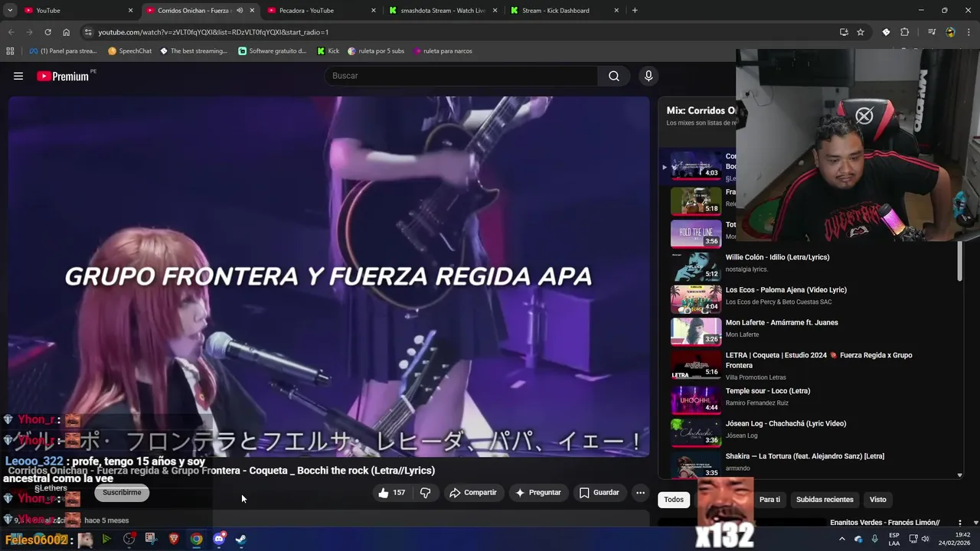The image size is (980, 551).
Task: Click the Compartir button
Action: click(473, 493)
